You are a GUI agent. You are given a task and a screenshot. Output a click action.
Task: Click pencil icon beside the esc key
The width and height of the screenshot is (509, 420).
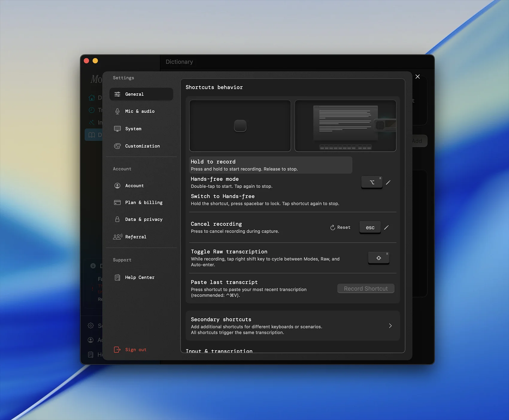[386, 228]
